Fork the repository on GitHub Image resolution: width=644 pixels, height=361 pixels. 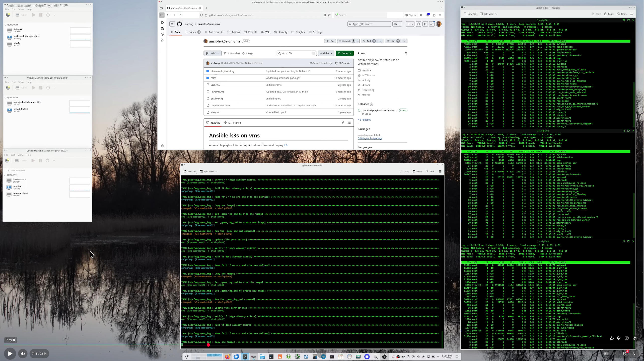[x=369, y=41]
